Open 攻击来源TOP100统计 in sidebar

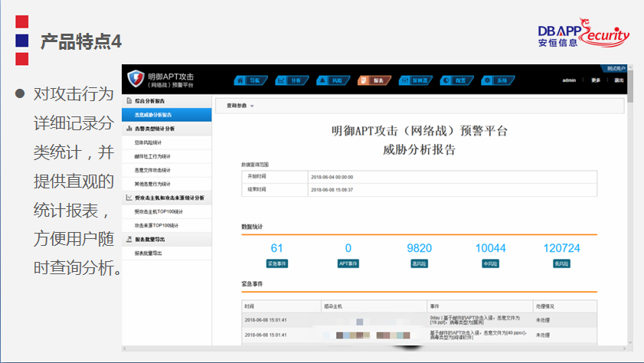point(167,226)
